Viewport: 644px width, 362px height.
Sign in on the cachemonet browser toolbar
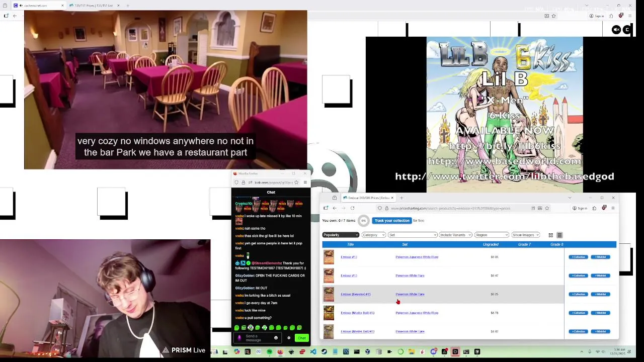[x=597, y=16]
